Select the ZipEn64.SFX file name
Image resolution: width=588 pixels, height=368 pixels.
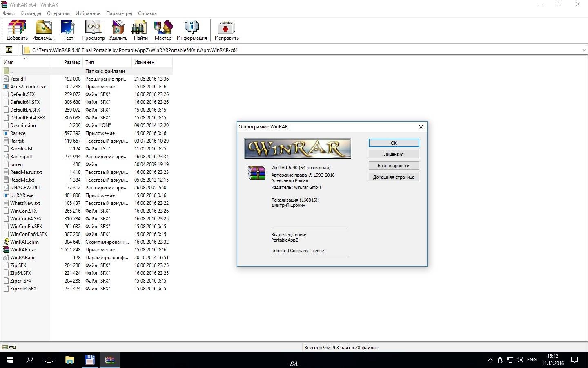pos(23,288)
